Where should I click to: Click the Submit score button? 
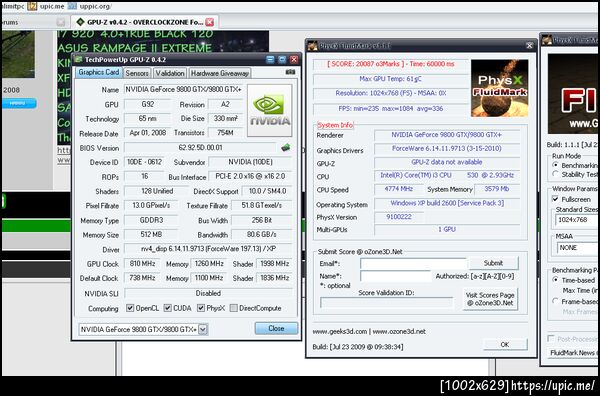[x=494, y=263]
